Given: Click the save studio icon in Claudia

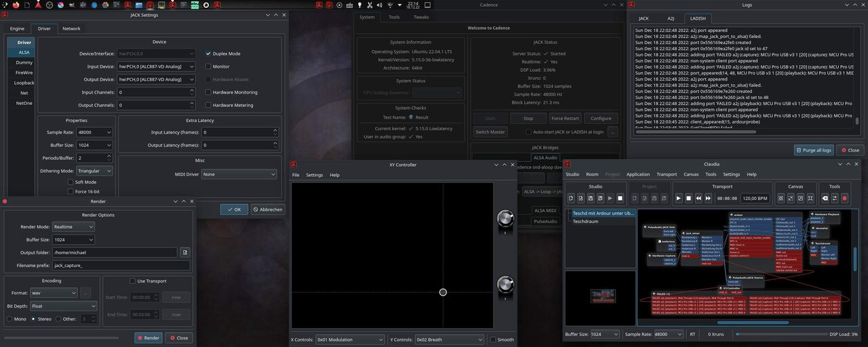Looking at the screenshot, I should pyautogui.click(x=591, y=199).
